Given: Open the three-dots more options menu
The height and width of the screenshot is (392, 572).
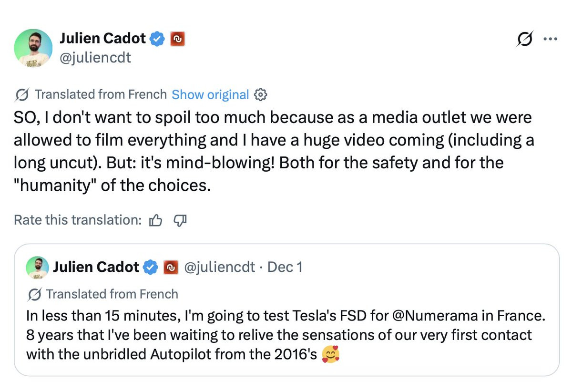Looking at the screenshot, I should 551,40.
